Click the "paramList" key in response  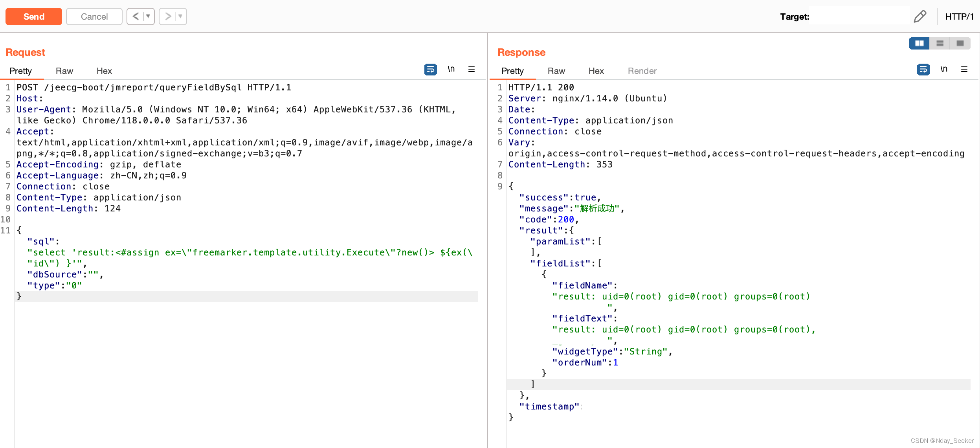coord(561,242)
